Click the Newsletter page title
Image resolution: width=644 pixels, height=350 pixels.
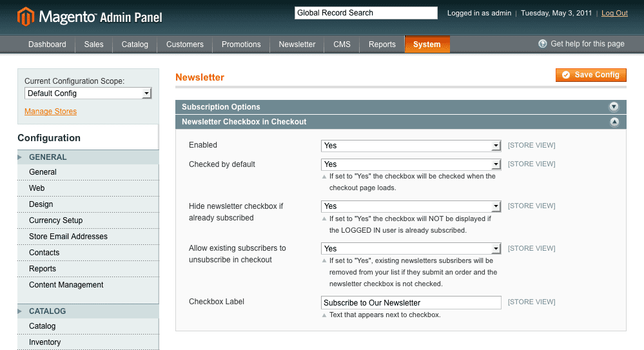[x=200, y=77]
